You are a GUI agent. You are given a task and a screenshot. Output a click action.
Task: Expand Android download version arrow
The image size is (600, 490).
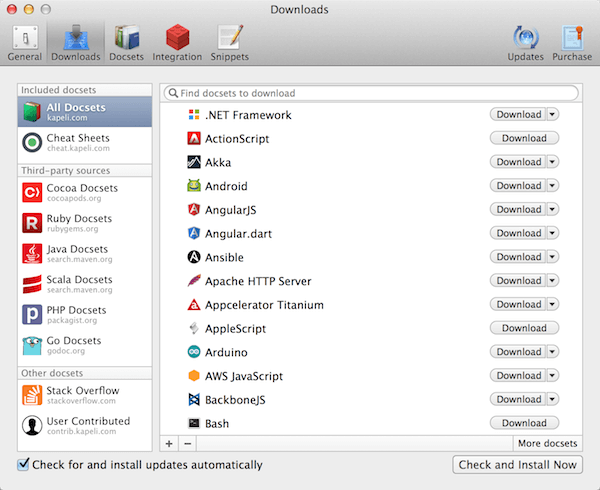pos(553,186)
